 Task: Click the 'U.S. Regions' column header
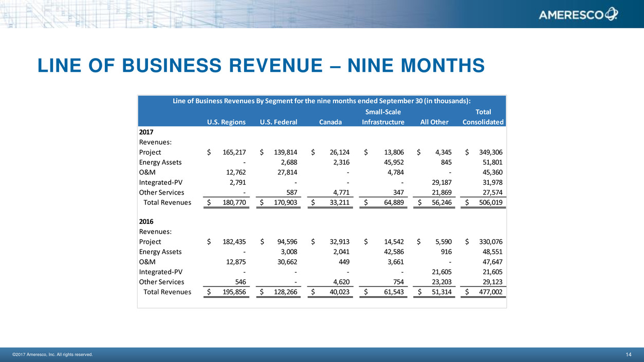226,122
